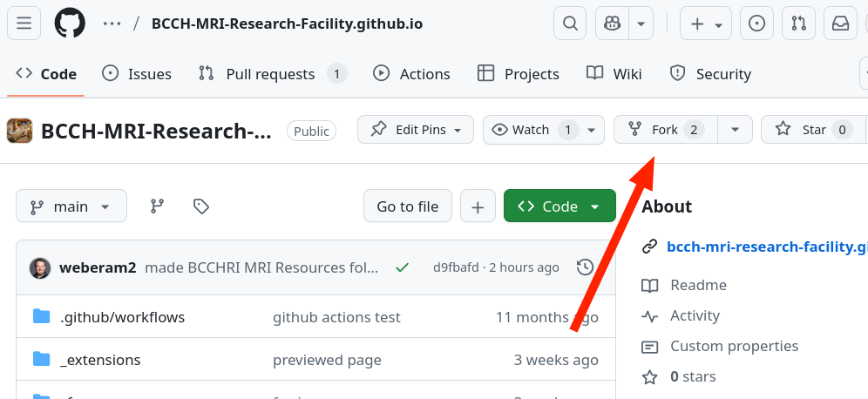The image size is (868, 399).
Task: Open the notifications inbox icon
Action: (840, 24)
